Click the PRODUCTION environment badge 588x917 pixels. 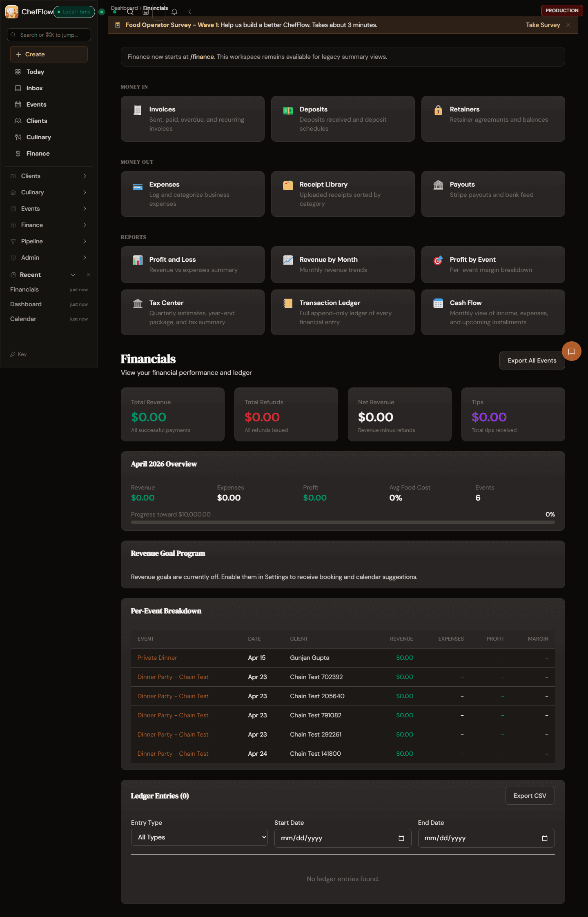[562, 11]
